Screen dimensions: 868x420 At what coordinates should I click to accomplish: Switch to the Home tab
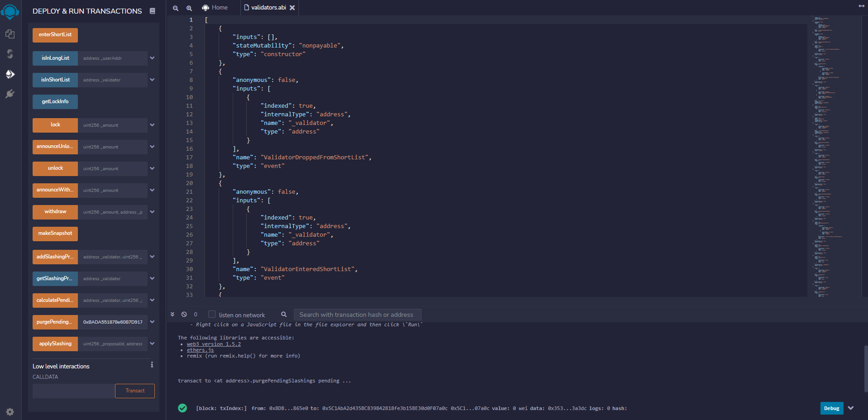(x=215, y=7)
